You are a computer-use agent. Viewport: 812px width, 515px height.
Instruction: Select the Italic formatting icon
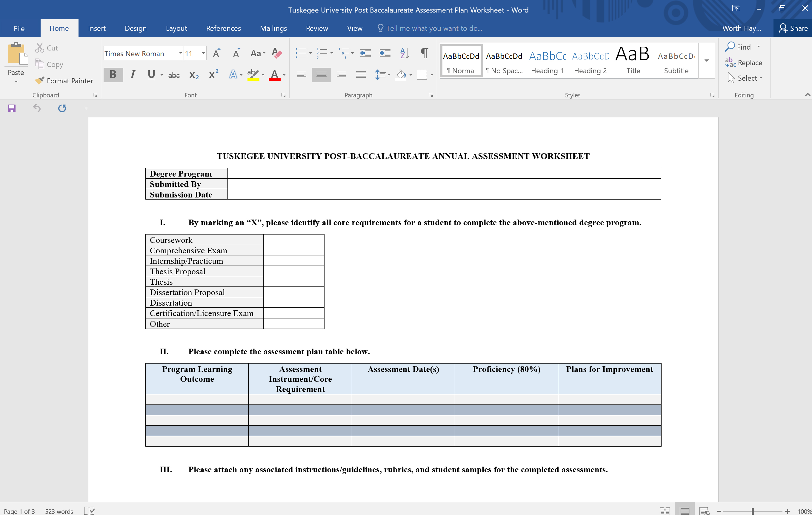click(132, 75)
